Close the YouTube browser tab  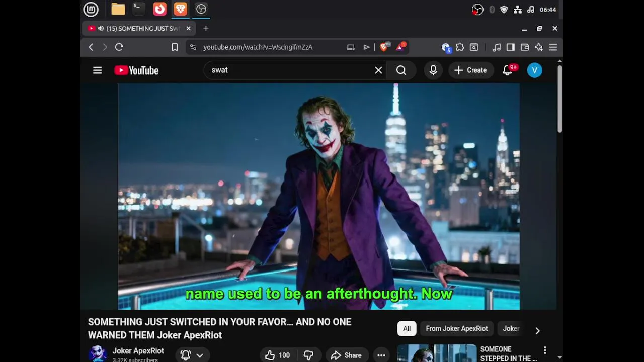(189, 29)
